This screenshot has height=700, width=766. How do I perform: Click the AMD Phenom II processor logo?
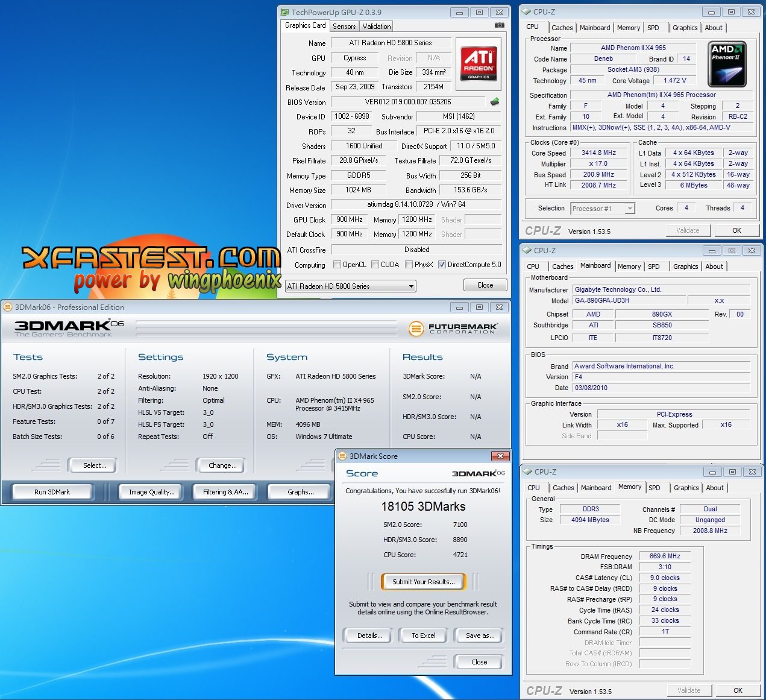727,64
